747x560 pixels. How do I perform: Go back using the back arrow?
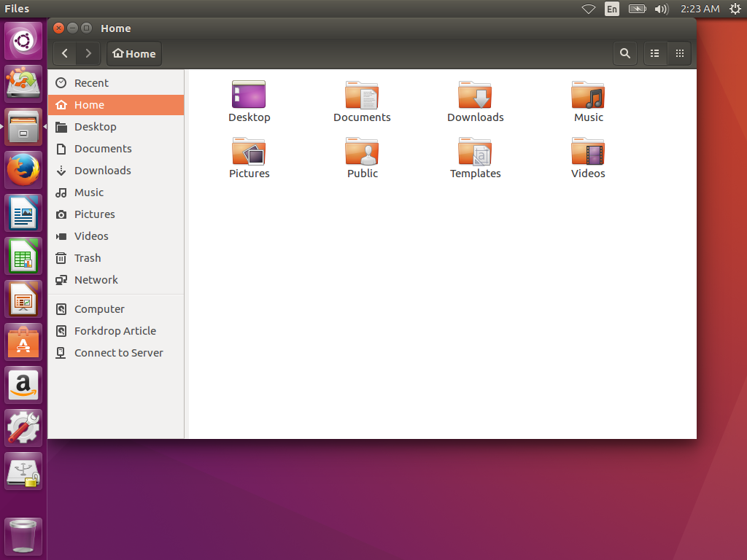64,53
